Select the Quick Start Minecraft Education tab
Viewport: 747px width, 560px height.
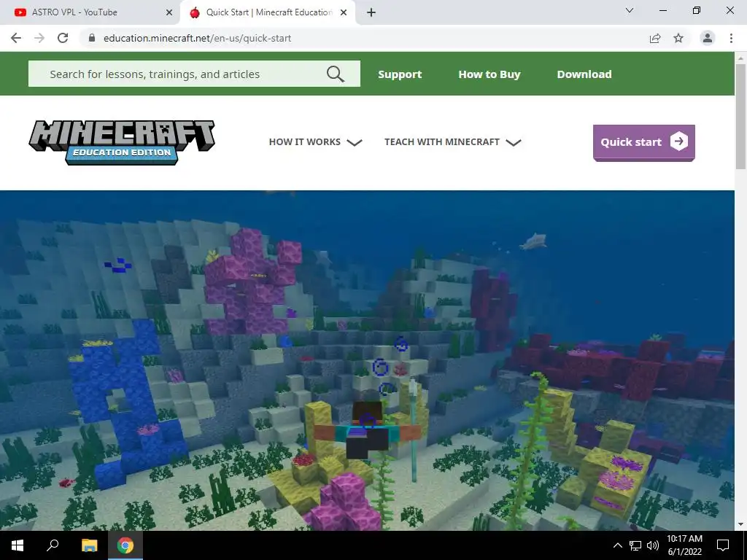click(268, 12)
